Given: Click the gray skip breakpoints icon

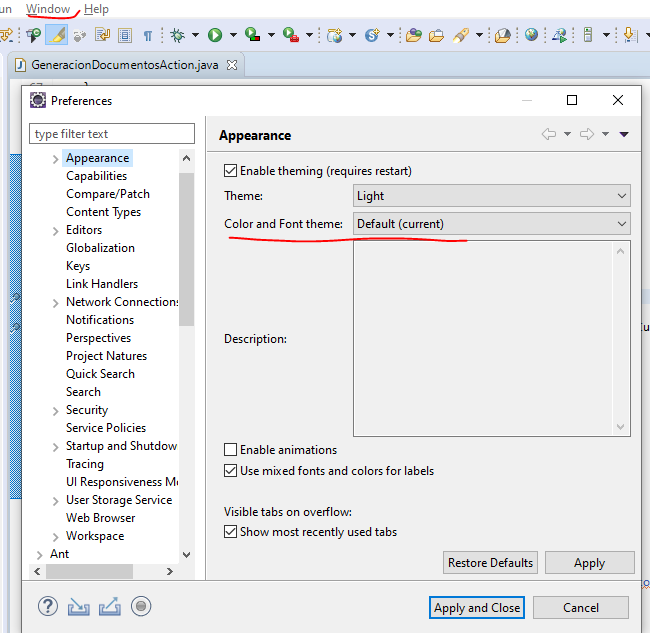Looking at the screenshot, I should [x=80, y=36].
